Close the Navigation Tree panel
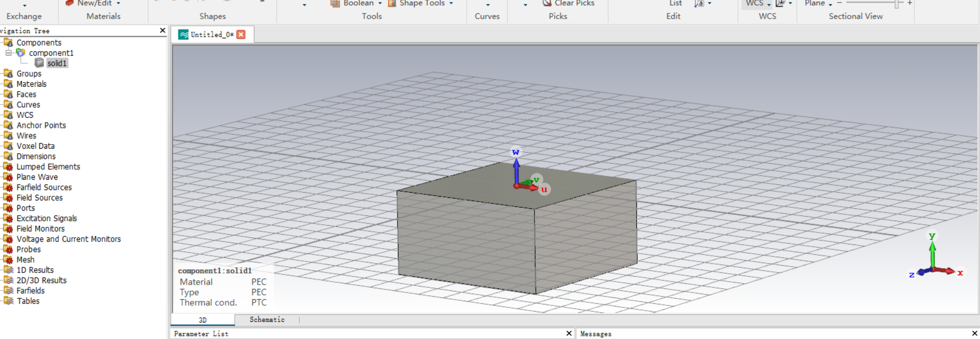This screenshot has width=980, height=339. coord(163,30)
